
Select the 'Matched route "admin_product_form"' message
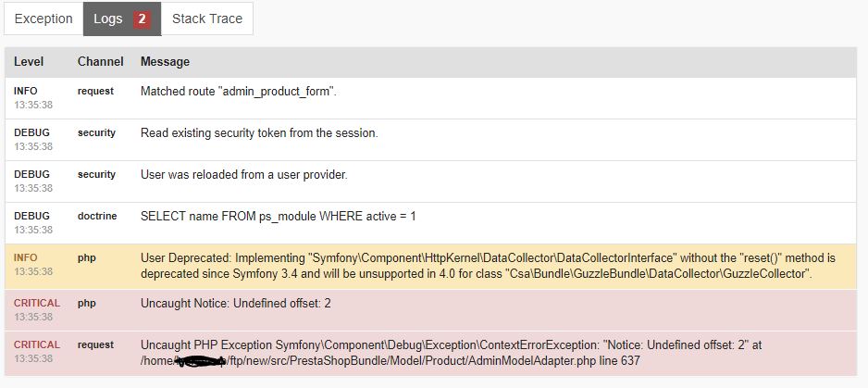[x=238, y=92]
